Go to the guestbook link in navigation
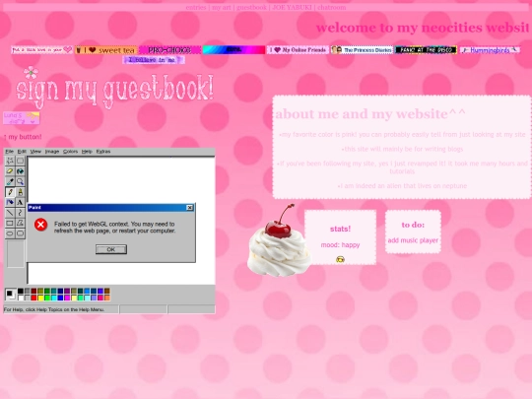The image size is (532, 399). (251, 8)
